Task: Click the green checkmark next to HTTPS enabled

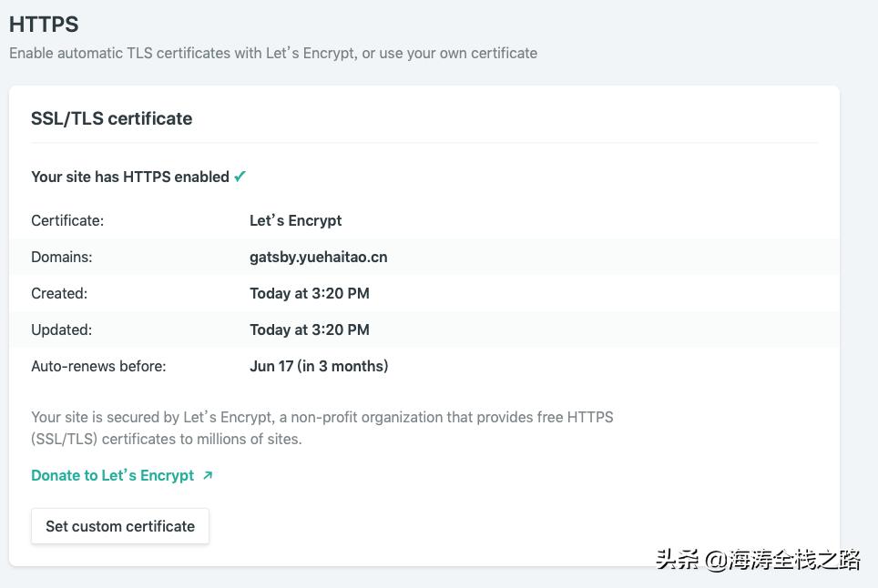Action: tap(238, 176)
